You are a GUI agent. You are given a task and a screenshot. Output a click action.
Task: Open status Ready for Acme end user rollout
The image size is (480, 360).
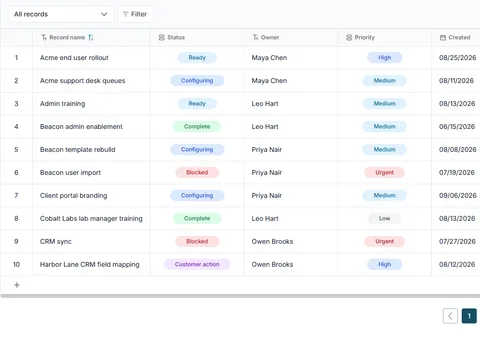point(197,58)
